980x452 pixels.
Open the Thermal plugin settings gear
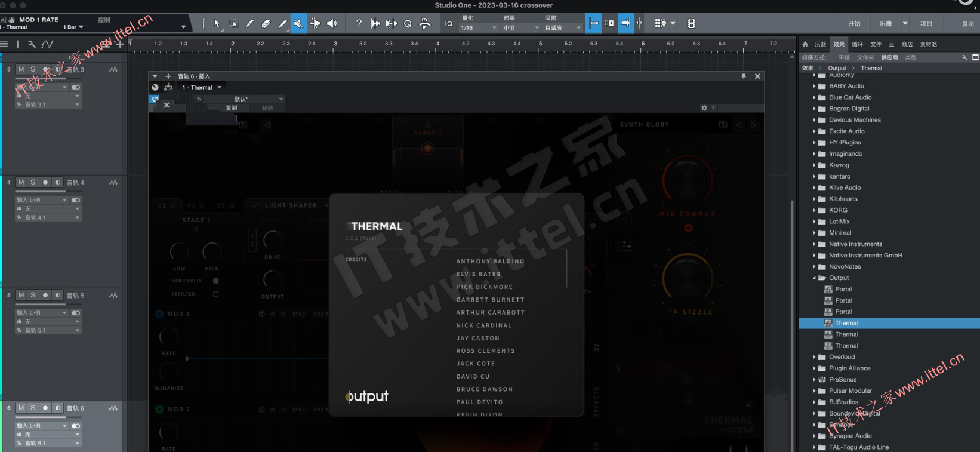(x=704, y=108)
